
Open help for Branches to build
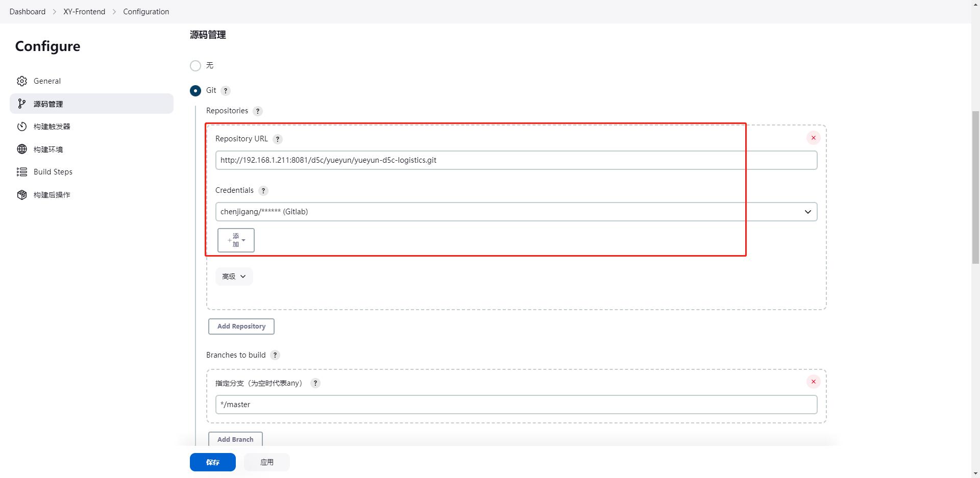(275, 355)
